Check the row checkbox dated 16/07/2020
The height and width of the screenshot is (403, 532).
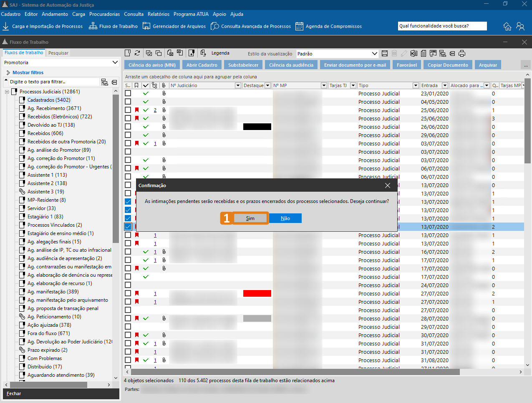[128, 252]
